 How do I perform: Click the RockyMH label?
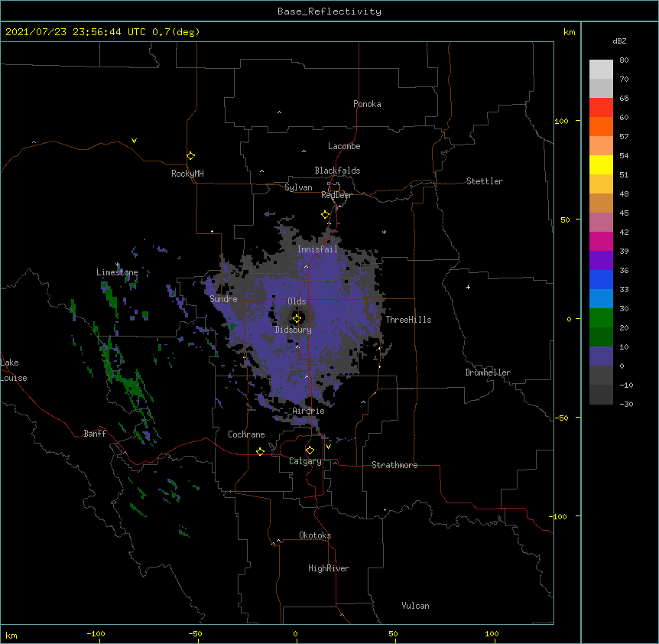tap(187, 174)
